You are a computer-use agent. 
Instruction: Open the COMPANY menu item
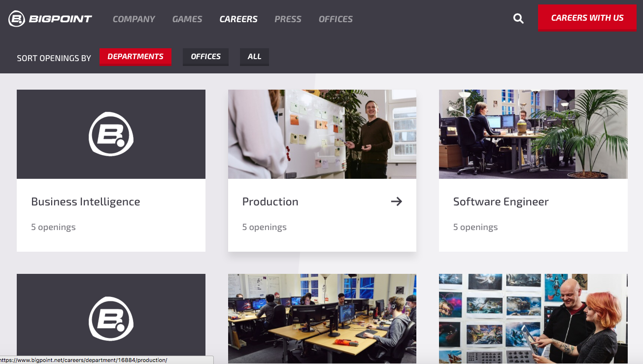click(x=134, y=19)
